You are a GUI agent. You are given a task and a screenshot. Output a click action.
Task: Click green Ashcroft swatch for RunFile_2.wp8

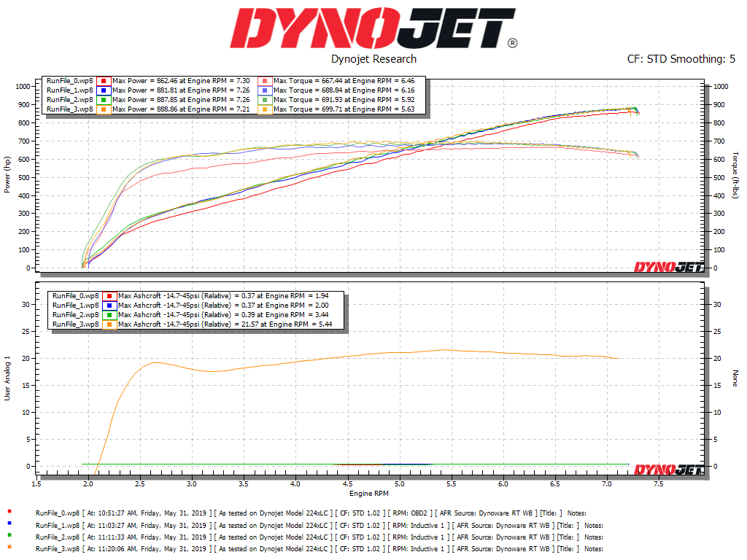pos(109,315)
